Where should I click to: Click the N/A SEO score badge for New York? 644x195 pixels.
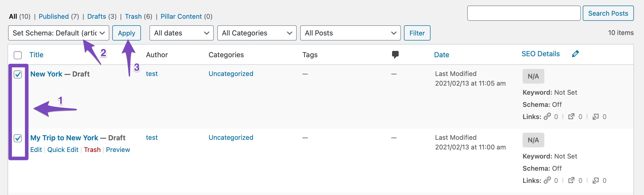tap(533, 76)
